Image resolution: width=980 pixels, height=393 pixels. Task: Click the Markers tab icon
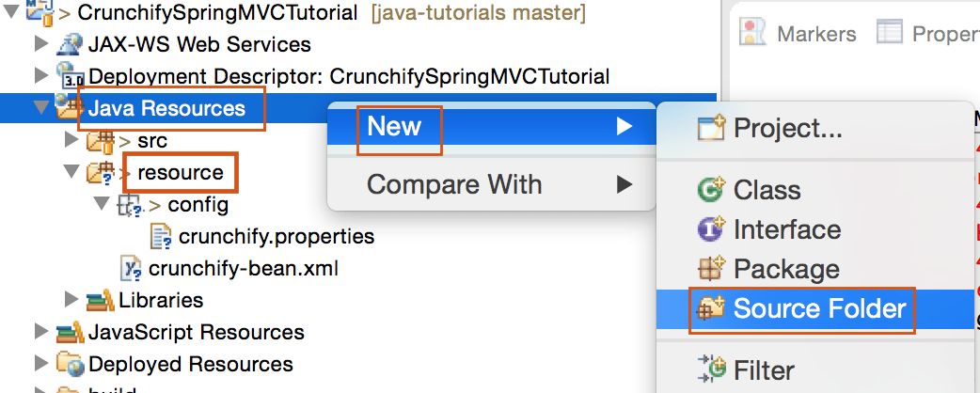pos(752,33)
